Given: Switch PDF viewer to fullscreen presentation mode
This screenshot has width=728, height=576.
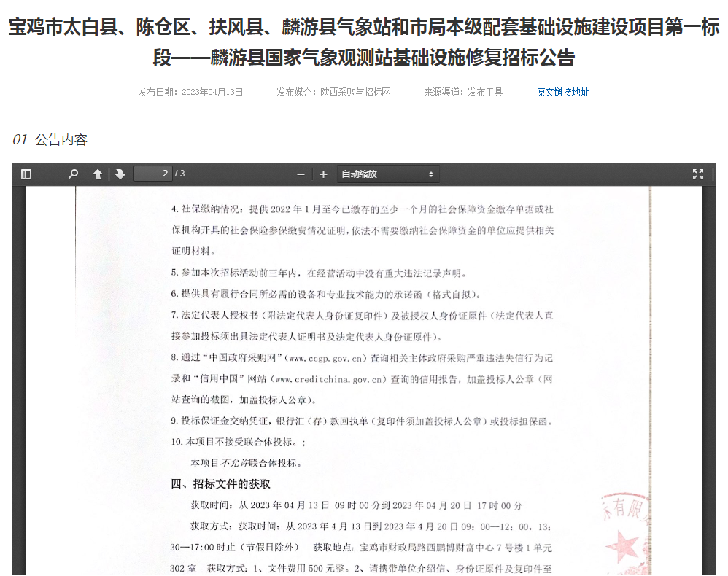Looking at the screenshot, I should coord(698,174).
